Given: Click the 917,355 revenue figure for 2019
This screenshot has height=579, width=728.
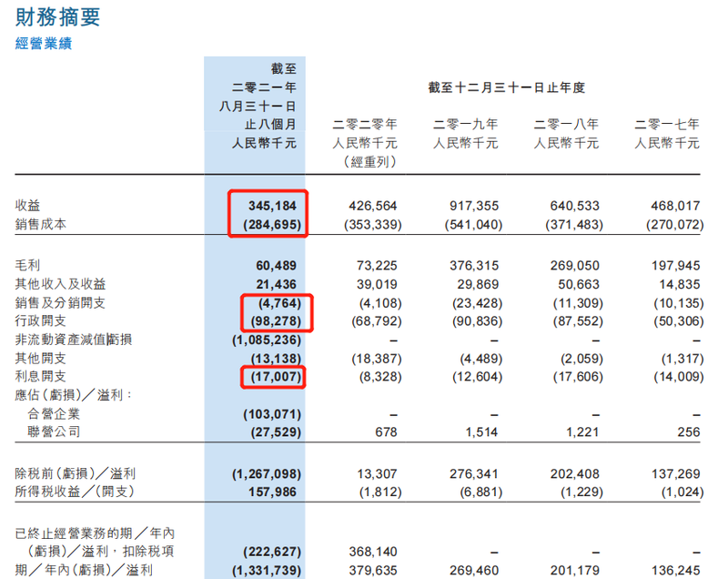Looking at the screenshot, I should (x=472, y=206).
